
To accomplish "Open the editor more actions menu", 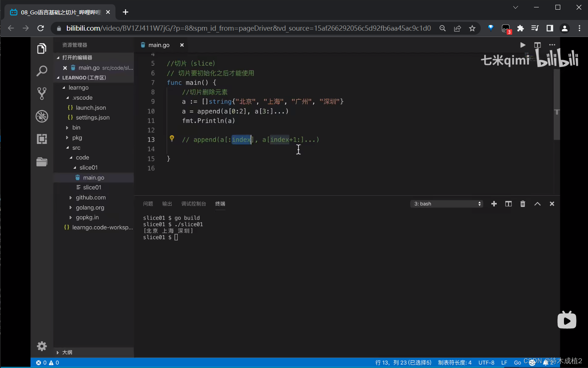I will 552,45.
